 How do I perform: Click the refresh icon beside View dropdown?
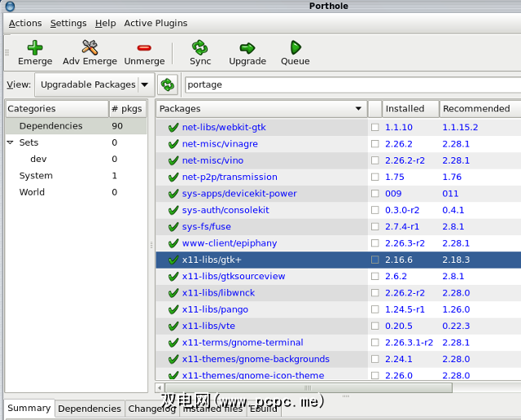[x=168, y=85]
